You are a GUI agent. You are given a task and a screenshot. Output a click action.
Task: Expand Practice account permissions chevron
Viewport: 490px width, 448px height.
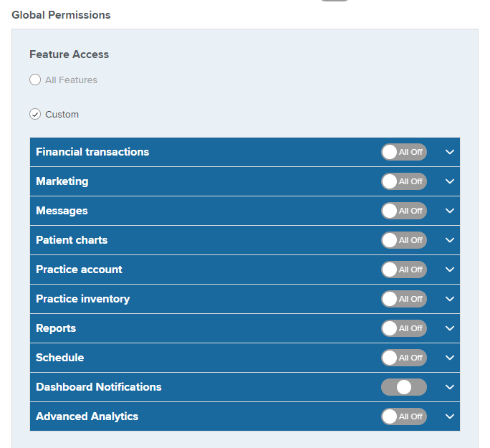(450, 270)
